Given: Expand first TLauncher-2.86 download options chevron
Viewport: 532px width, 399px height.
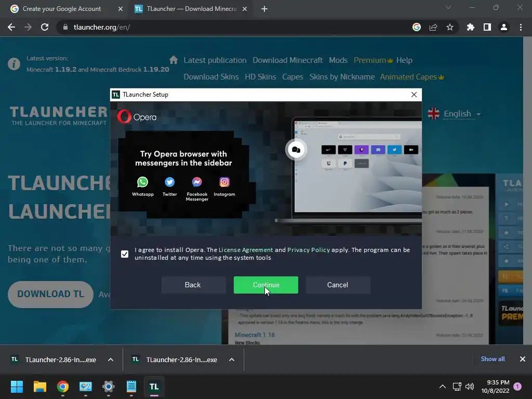Looking at the screenshot, I should [110, 360].
